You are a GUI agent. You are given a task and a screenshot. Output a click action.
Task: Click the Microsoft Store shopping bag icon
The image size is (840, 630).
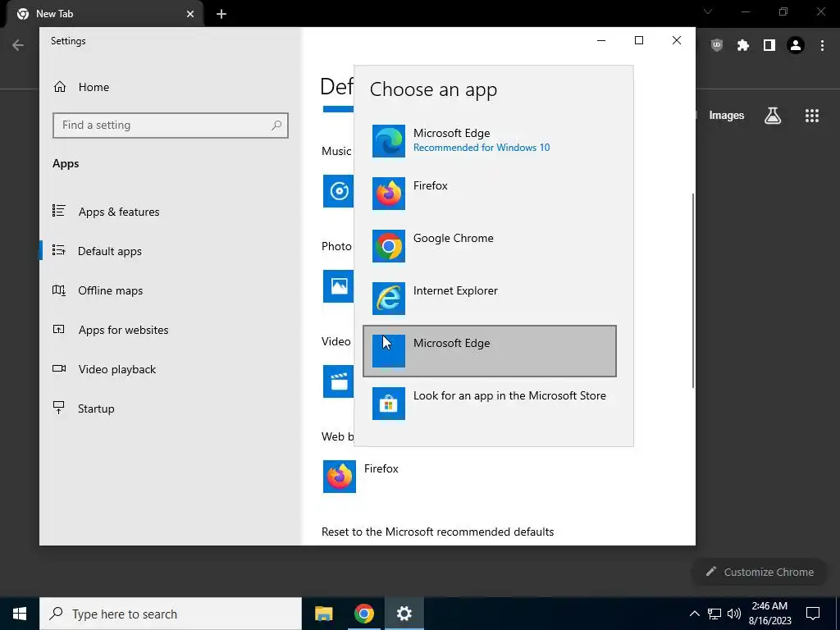388,404
